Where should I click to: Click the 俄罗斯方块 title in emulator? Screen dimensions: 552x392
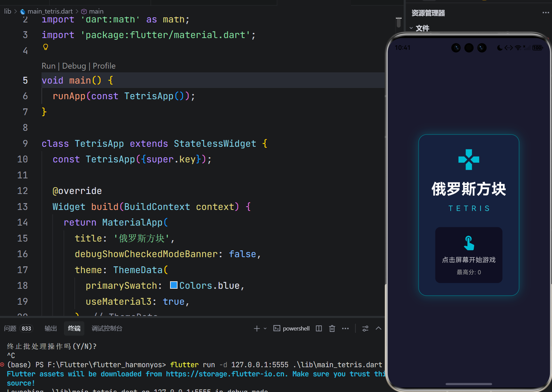[x=469, y=189]
